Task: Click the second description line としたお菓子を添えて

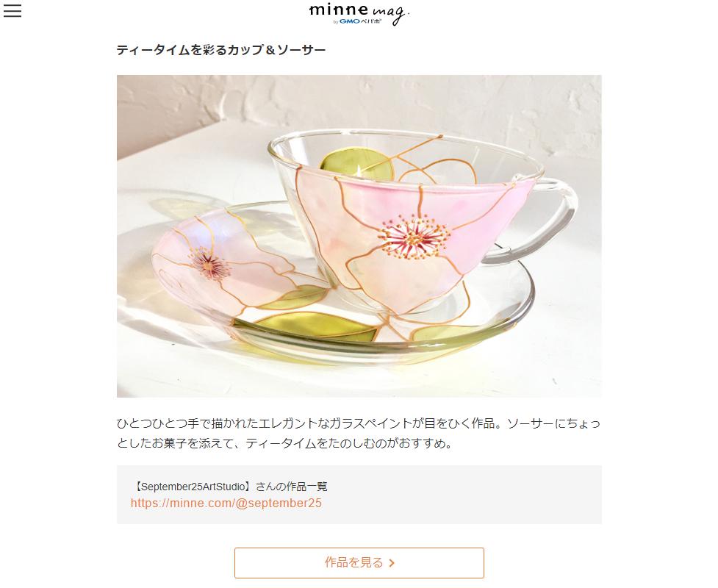Action: [284, 443]
